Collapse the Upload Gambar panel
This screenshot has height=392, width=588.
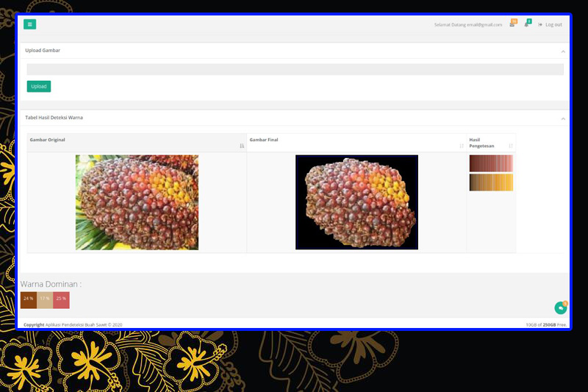[x=563, y=51]
